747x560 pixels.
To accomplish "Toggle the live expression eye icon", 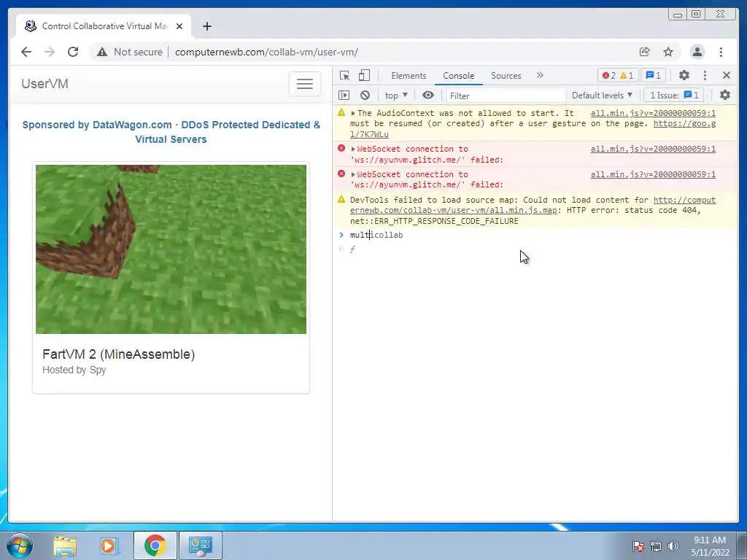I will coord(428,96).
